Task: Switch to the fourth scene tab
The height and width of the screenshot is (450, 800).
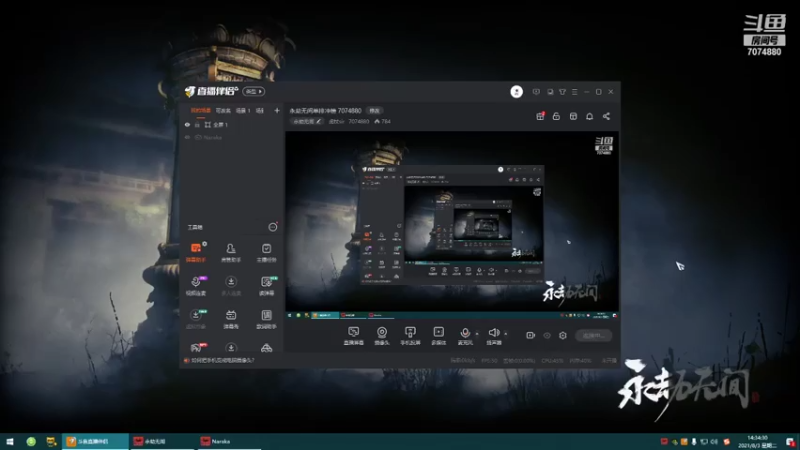Action: 260,111
